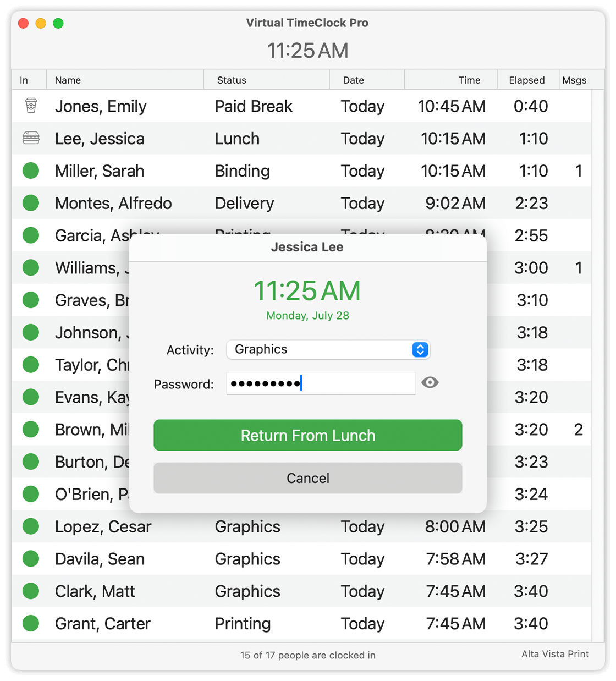Click the green status dot for Cesar Lopez

pyautogui.click(x=31, y=526)
